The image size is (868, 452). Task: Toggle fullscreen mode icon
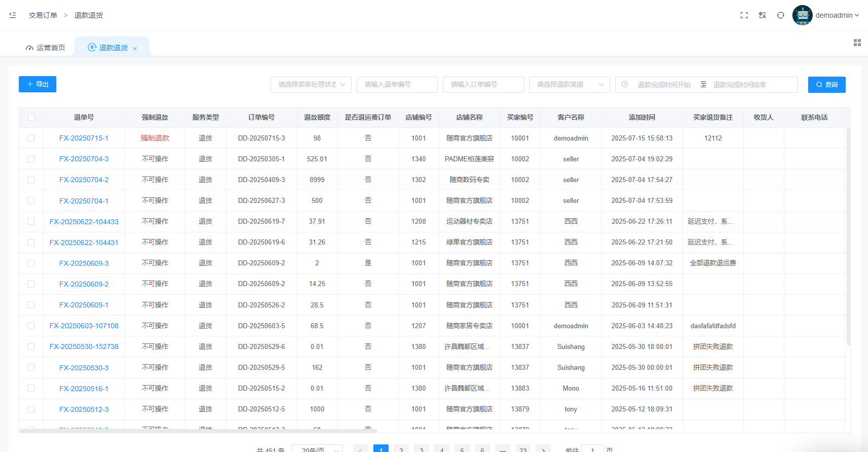(x=744, y=15)
